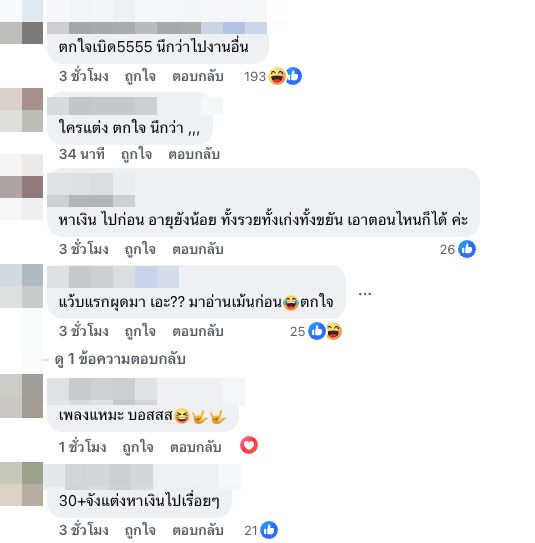Click the like thumb icon beside 25
The width and height of the screenshot is (535, 543).
(x=317, y=331)
